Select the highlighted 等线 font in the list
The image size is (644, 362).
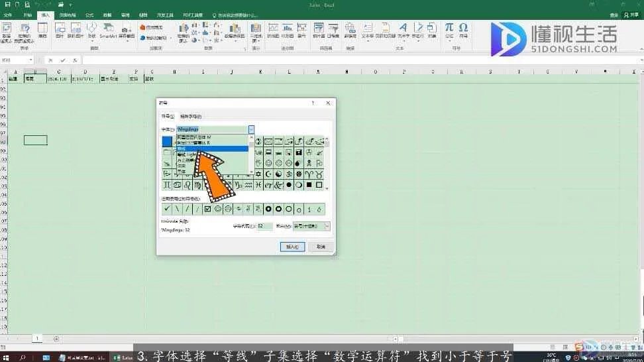(212, 149)
